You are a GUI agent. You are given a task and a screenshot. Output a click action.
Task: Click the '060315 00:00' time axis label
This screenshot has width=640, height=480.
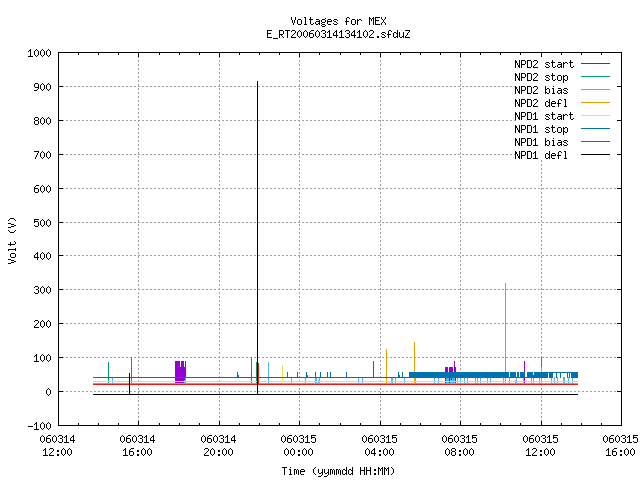point(298,446)
